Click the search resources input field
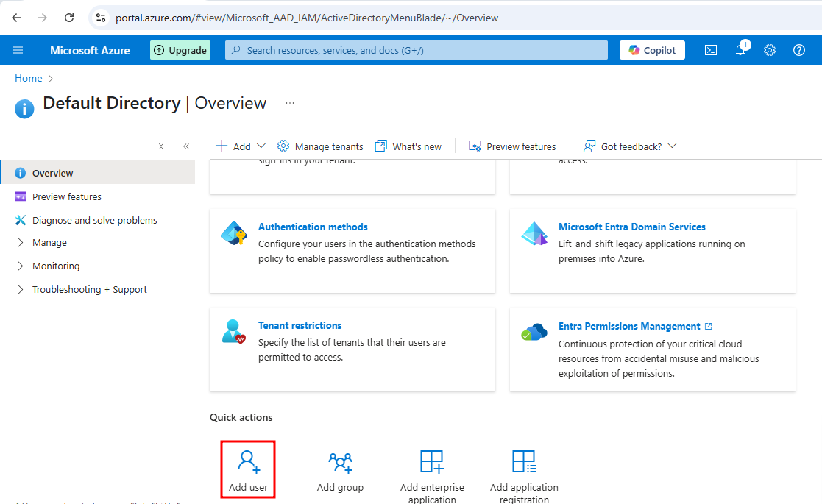The width and height of the screenshot is (822, 504). [x=417, y=50]
